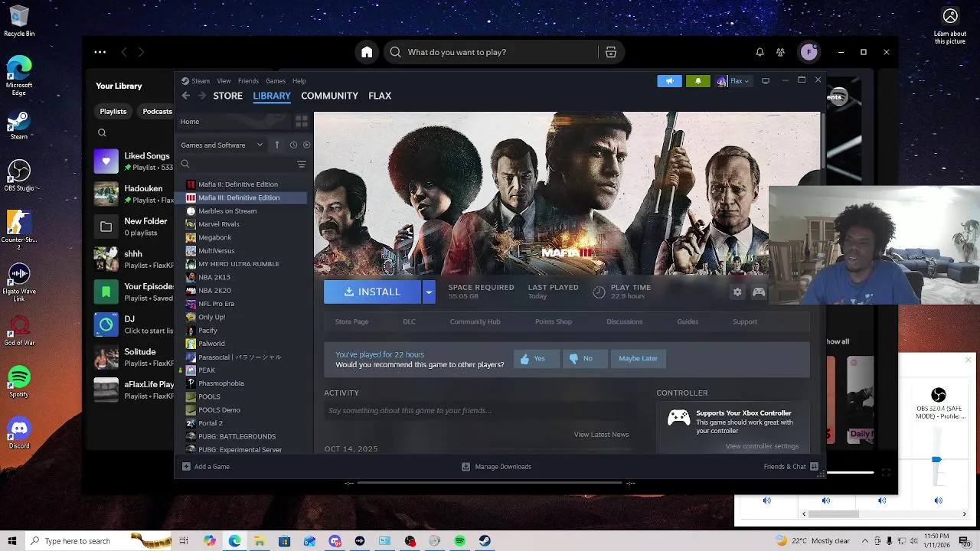Viewport: 980px width, 551px height.
Task: Switch to the STORE tab
Action: click(x=227, y=96)
